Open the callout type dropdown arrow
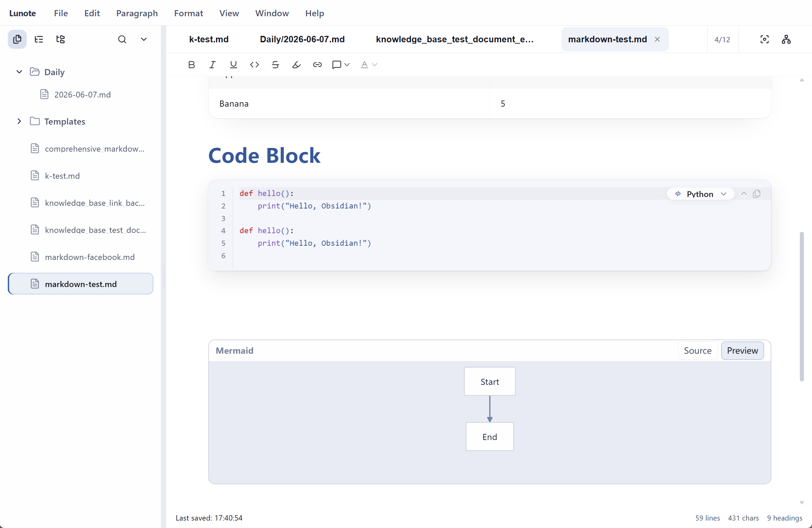812x528 pixels. pyautogui.click(x=347, y=64)
